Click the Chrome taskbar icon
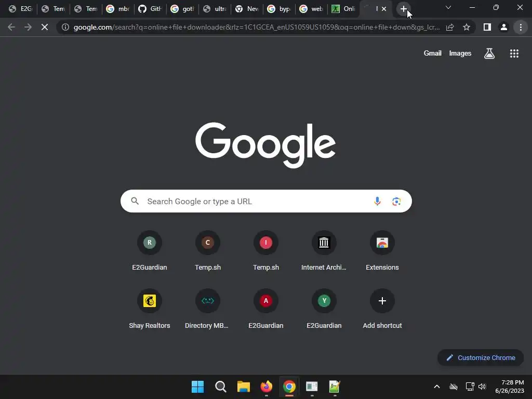Viewport: 532px width, 399px height. [289, 387]
